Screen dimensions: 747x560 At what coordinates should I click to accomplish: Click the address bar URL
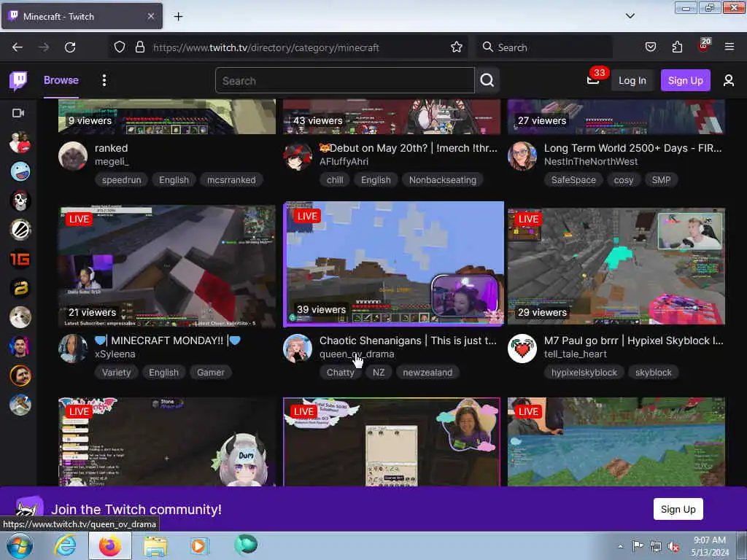click(x=266, y=47)
